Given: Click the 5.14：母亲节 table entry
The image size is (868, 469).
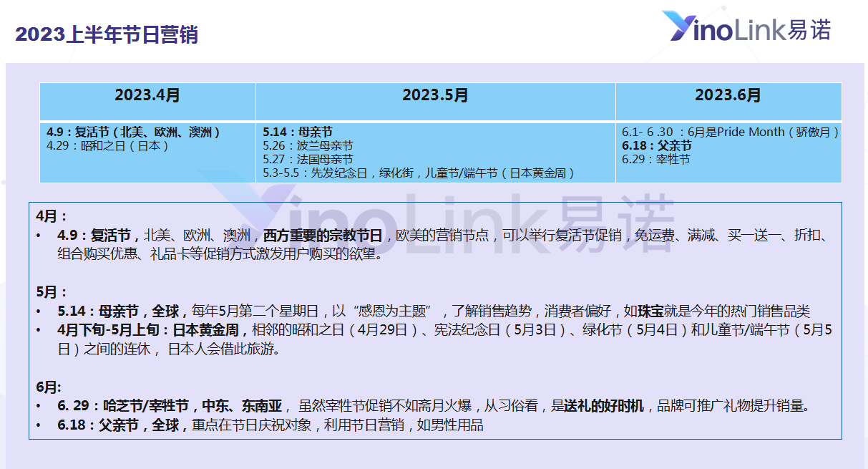Looking at the screenshot, I should [x=298, y=132].
